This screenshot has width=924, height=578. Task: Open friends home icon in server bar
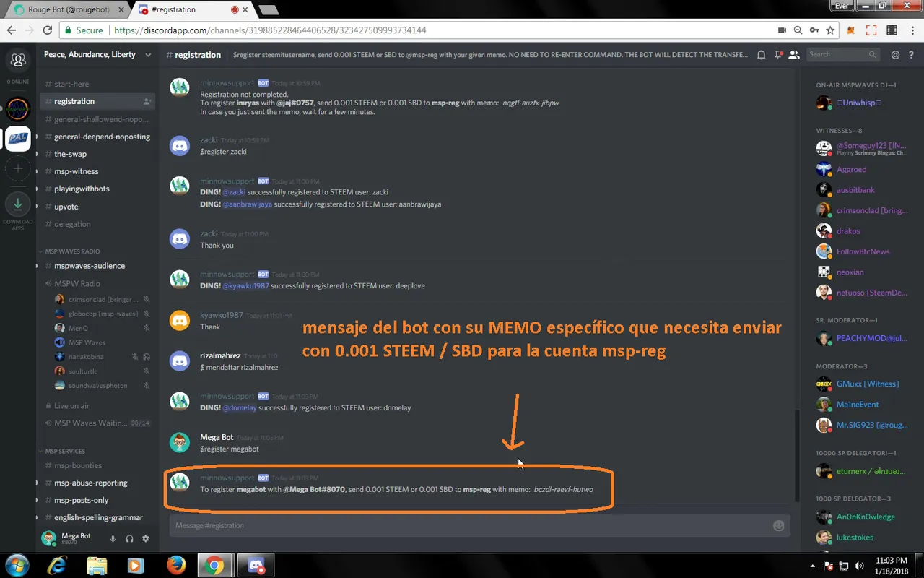(18, 60)
